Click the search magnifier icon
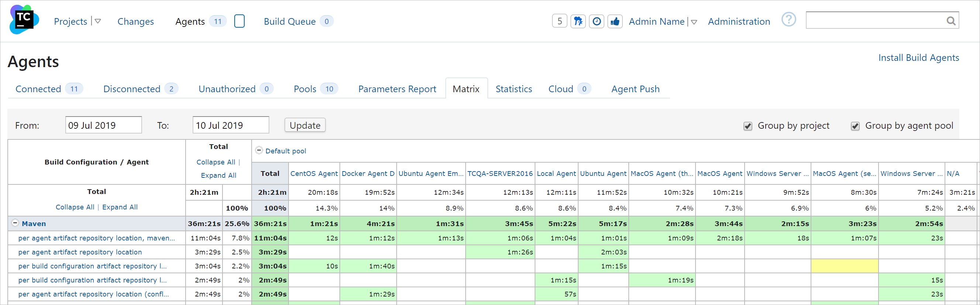 click(x=950, y=21)
